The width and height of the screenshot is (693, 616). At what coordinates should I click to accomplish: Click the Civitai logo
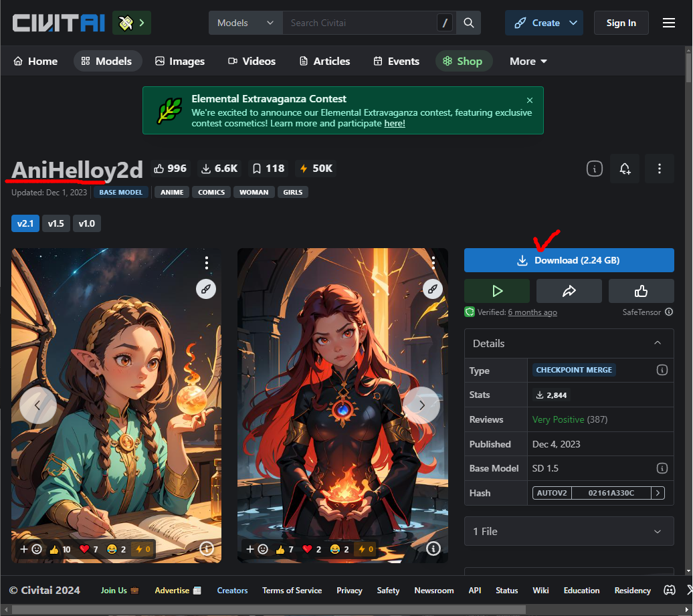click(58, 23)
